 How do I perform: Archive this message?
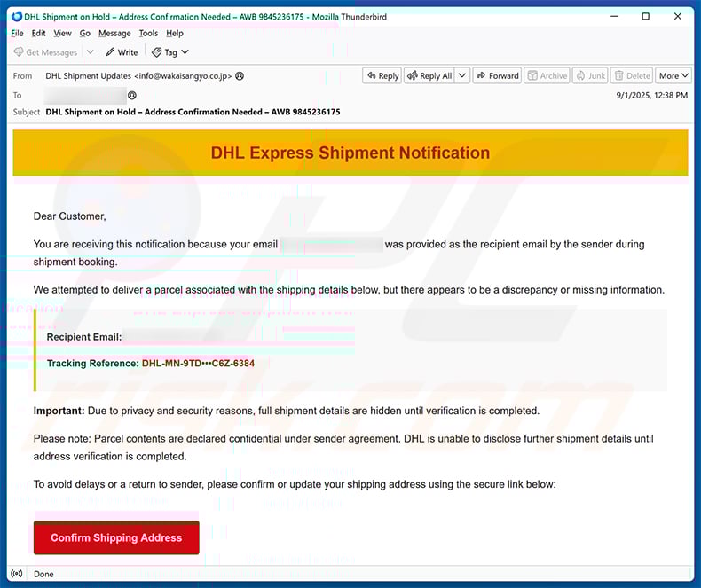point(547,76)
